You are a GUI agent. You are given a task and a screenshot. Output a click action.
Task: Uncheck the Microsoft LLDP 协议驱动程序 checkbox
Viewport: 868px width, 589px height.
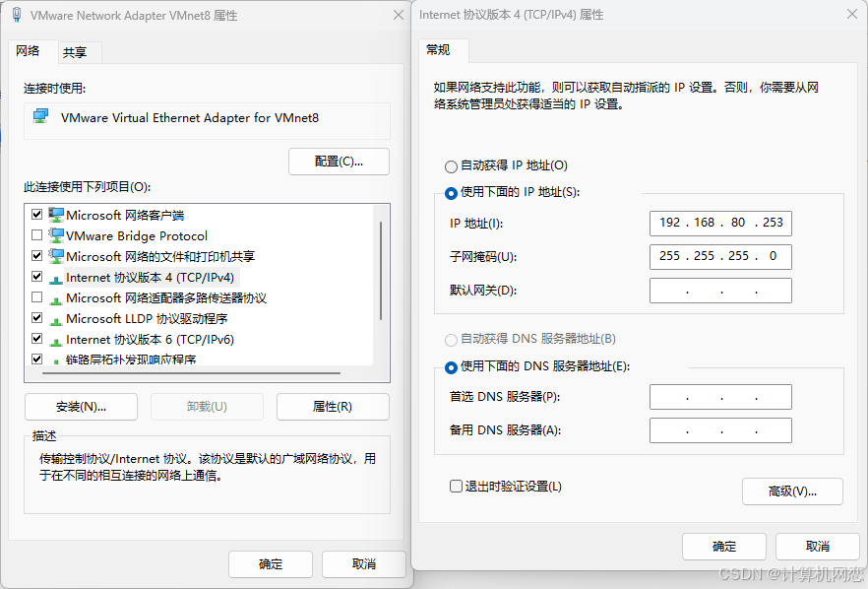pos(37,318)
